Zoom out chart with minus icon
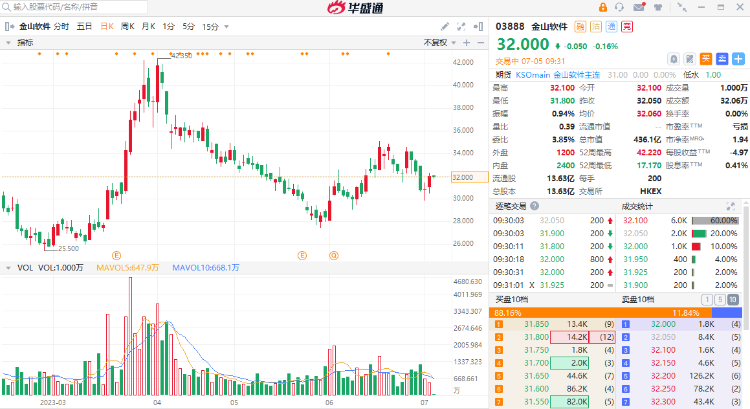Screen dimensions: 750x409 coord(481,43)
